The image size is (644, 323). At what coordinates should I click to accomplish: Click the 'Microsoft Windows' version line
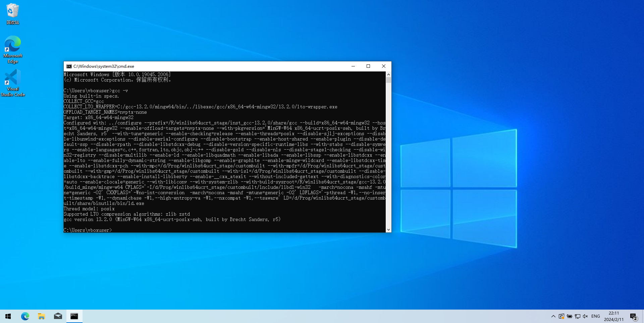117,74
